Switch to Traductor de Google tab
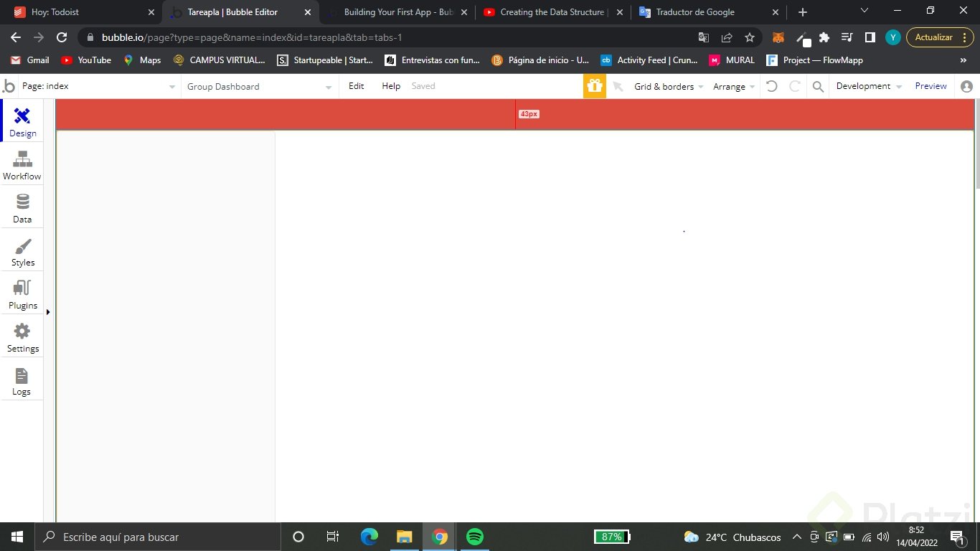Screen dimensions: 980x551 708,12
